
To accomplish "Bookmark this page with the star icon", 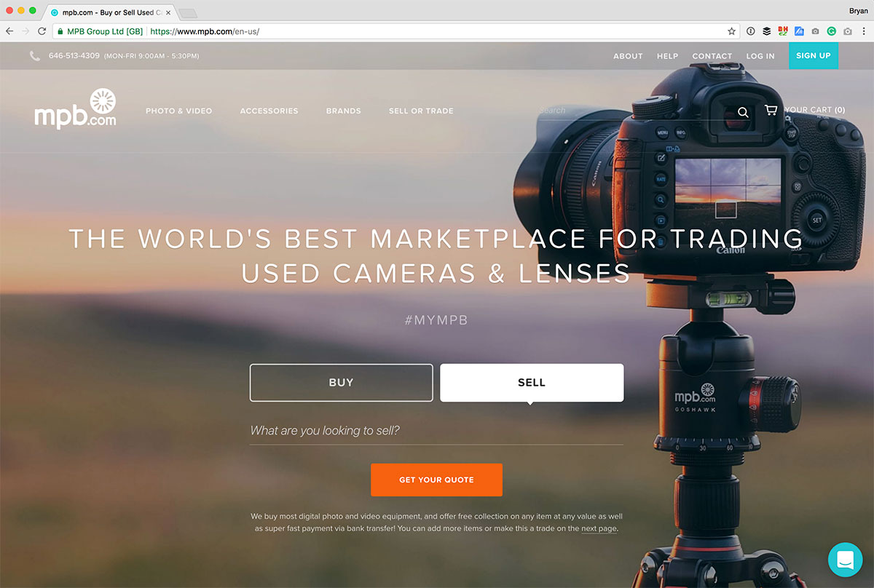I will tap(731, 31).
